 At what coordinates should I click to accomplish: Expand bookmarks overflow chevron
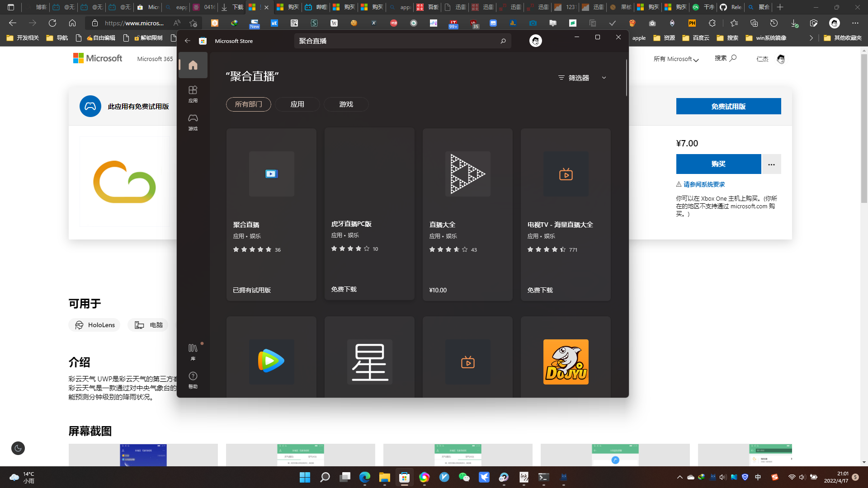click(x=811, y=38)
